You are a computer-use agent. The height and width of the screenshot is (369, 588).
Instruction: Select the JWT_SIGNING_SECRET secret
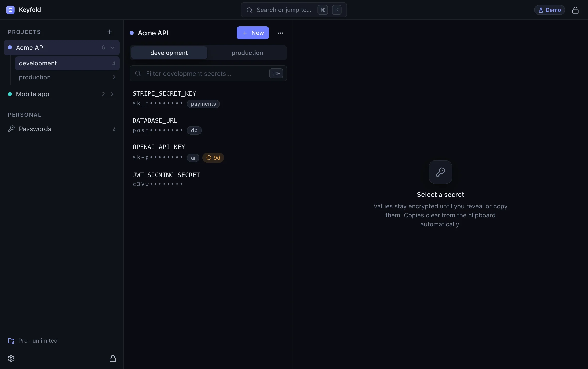(208, 180)
